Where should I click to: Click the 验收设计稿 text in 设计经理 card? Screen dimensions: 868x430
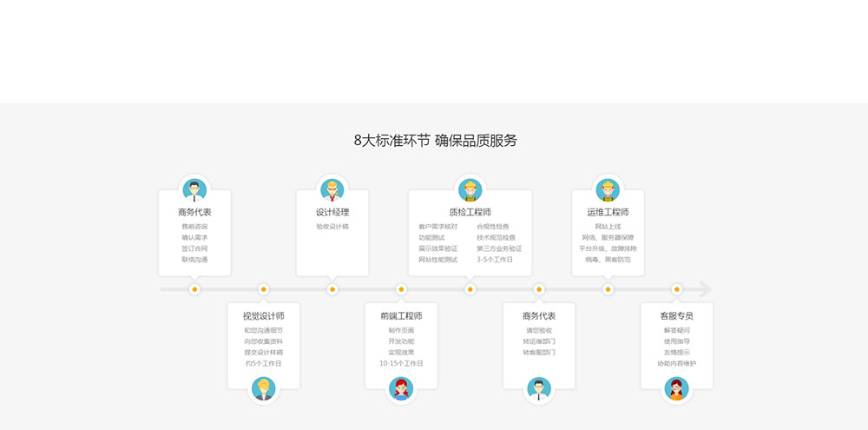[332, 227]
